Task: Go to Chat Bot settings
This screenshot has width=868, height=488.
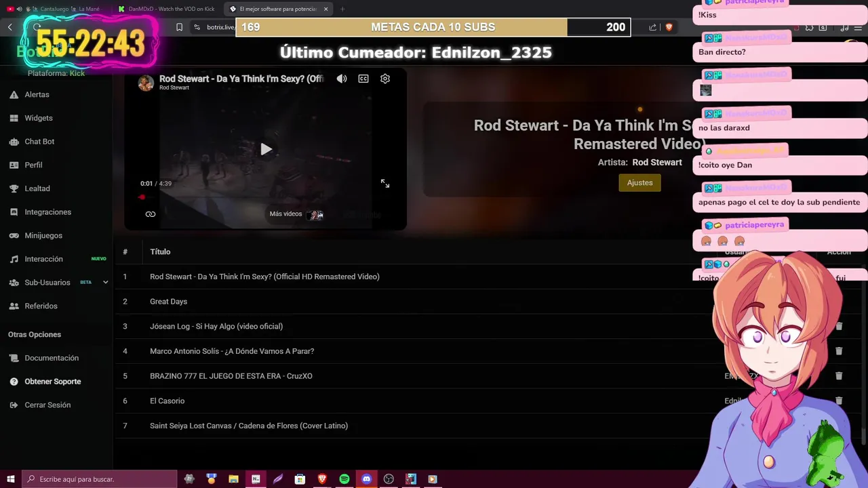Action: (x=39, y=142)
